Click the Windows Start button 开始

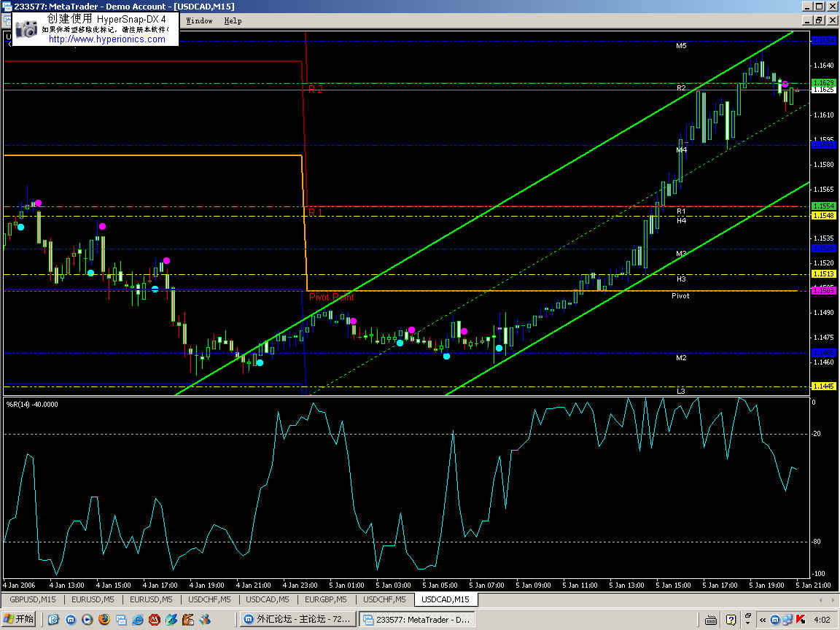coord(19,619)
